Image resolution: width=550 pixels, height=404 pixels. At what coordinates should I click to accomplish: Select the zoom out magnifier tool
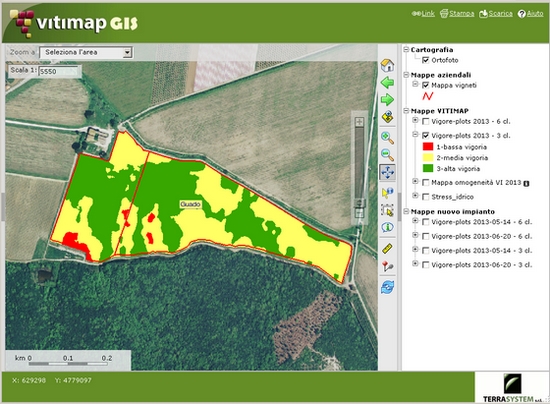pyautogui.click(x=387, y=154)
